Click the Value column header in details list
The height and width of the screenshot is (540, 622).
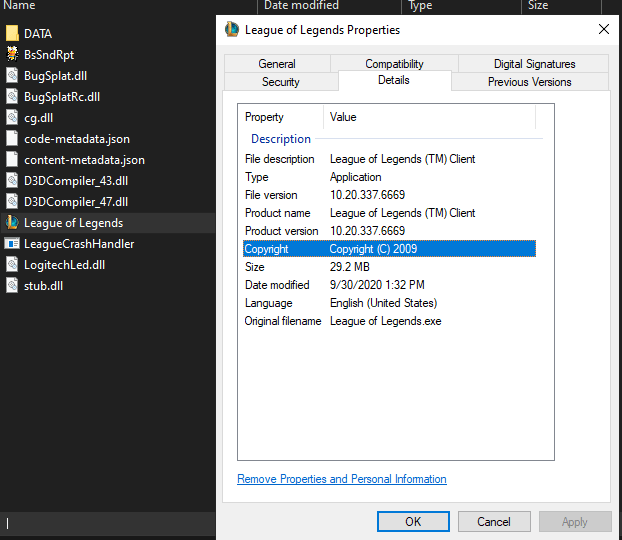430,117
